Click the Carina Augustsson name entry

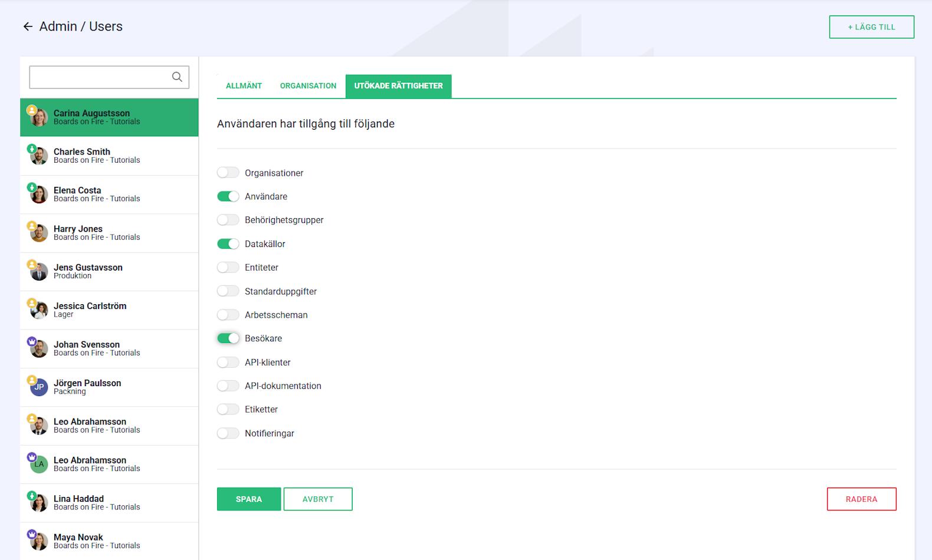pos(109,117)
